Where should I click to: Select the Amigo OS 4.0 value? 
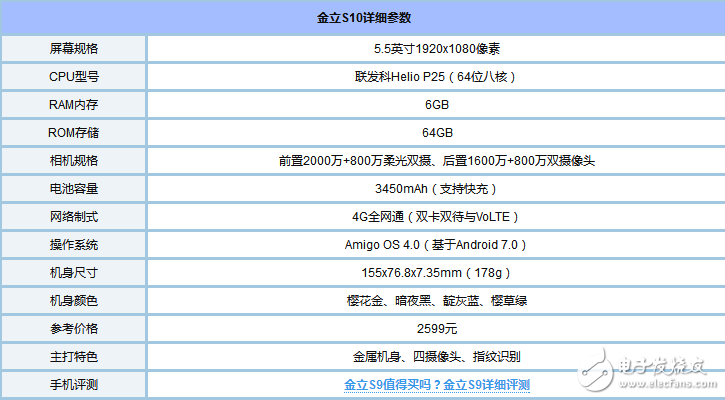(x=436, y=245)
